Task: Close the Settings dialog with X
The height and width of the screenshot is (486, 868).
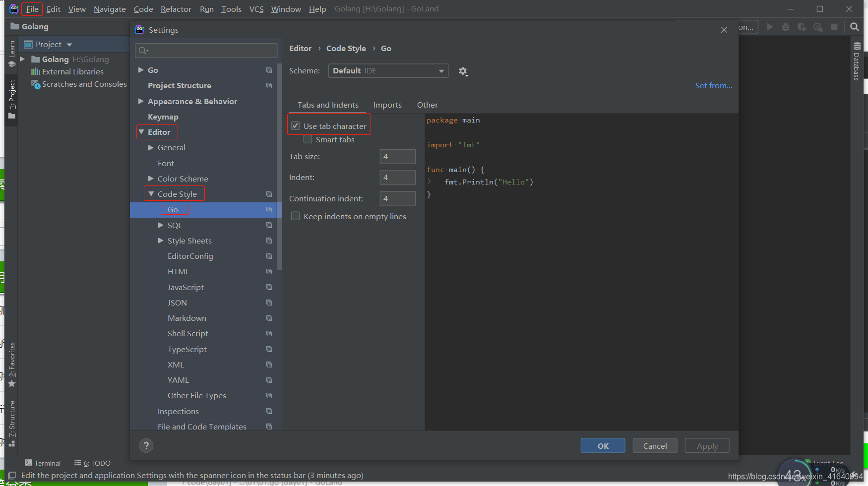Action: click(x=724, y=30)
